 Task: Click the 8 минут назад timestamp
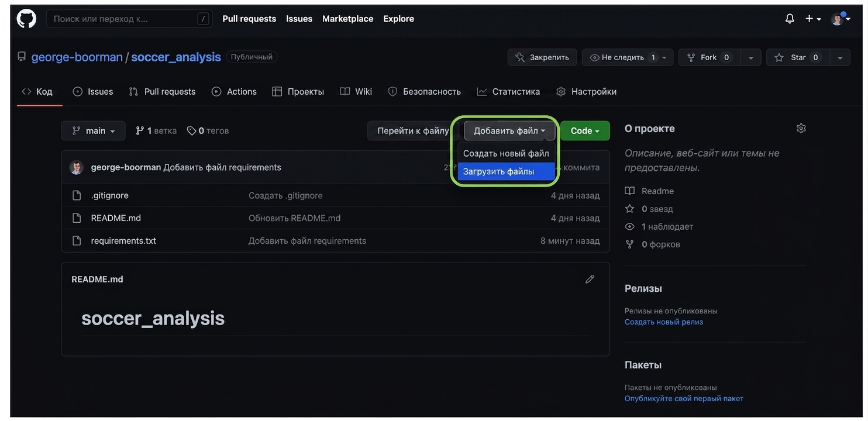tap(570, 241)
